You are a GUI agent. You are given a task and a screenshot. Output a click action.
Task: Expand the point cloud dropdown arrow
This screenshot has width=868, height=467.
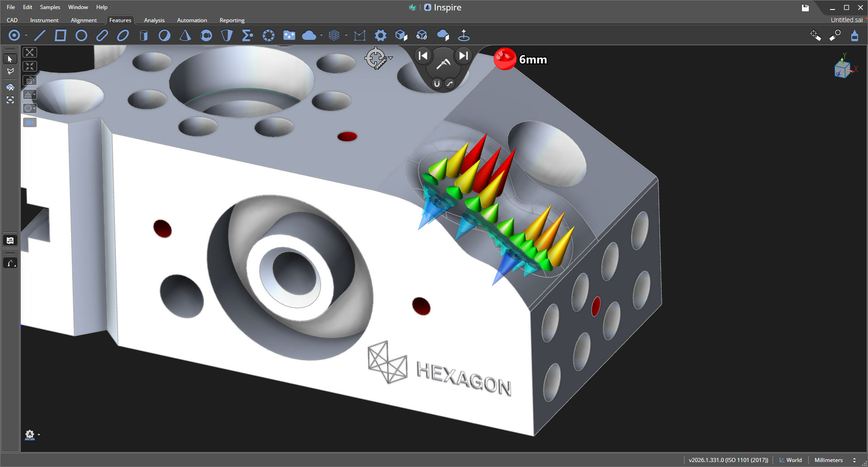(x=321, y=35)
